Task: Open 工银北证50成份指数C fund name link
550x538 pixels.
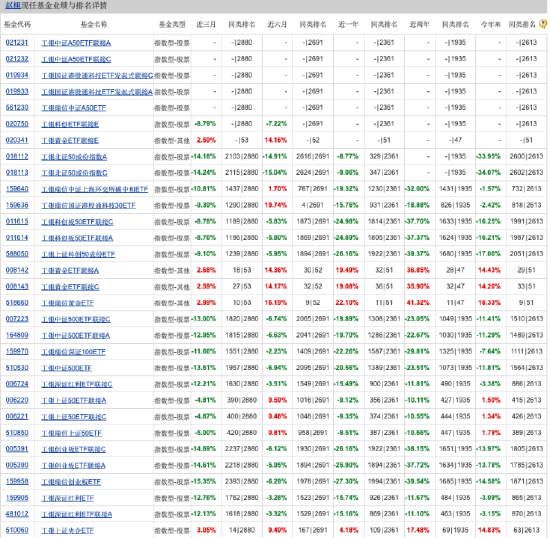Action: (74, 173)
